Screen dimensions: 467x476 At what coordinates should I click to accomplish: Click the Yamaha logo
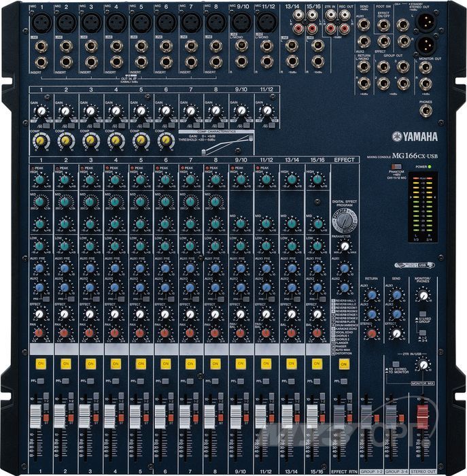tap(415, 137)
